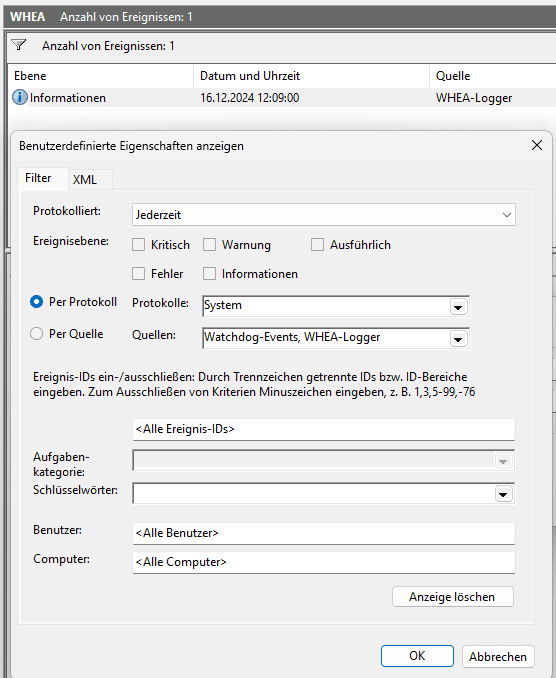Click the Alle Computer input field
This screenshot has width=556, height=678.
tap(323, 562)
